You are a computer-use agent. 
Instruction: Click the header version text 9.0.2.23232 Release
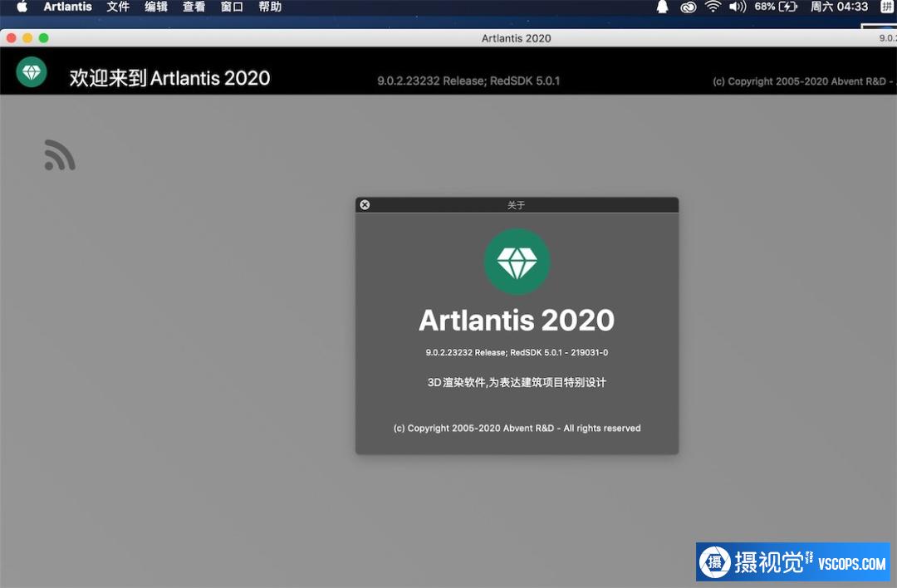coord(468,81)
